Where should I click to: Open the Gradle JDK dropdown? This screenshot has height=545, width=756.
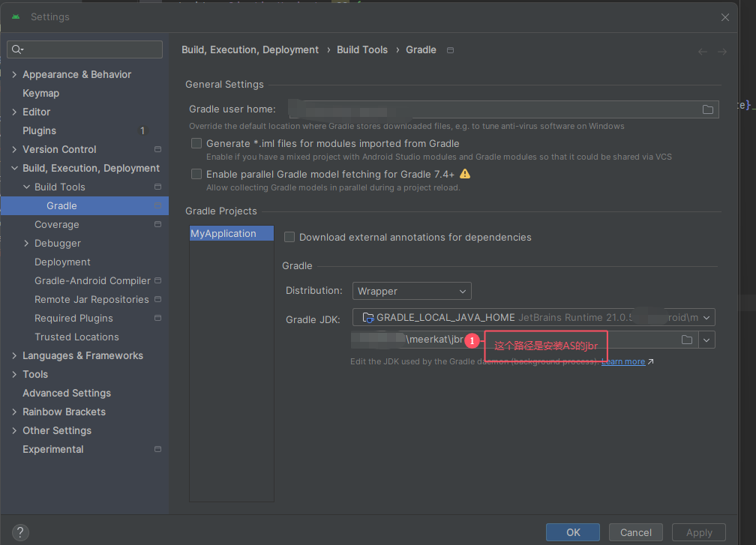click(x=706, y=317)
